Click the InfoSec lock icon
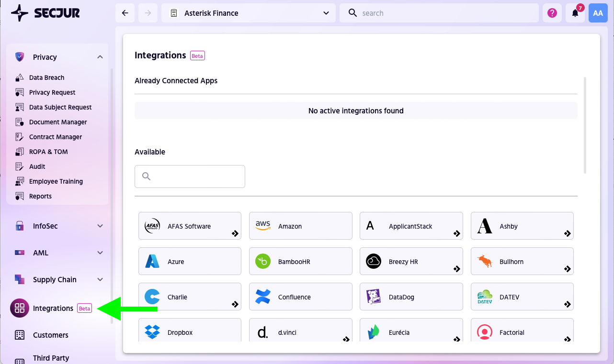 (x=20, y=226)
